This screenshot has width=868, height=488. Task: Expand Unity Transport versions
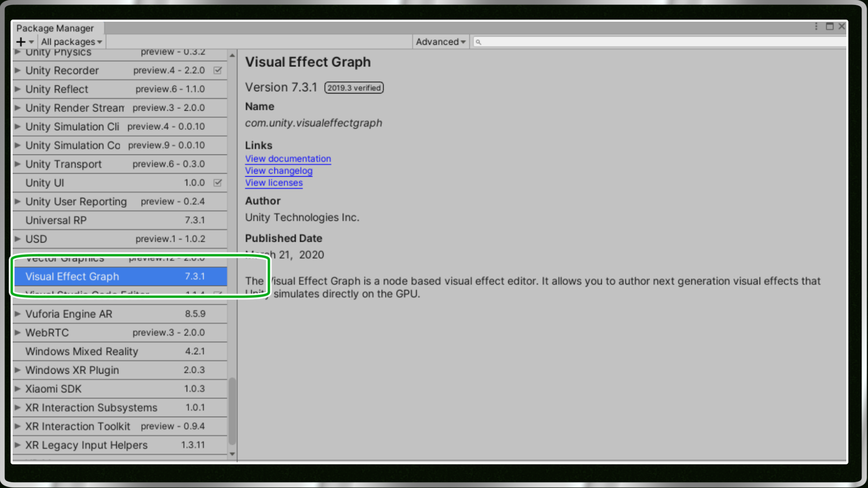[18, 164]
